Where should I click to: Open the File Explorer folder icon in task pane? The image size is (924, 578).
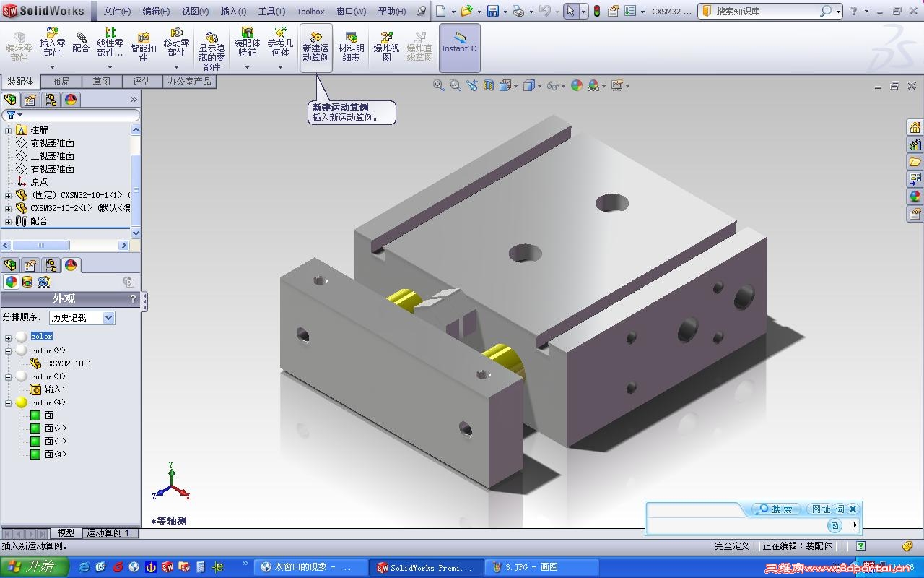[915, 162]
